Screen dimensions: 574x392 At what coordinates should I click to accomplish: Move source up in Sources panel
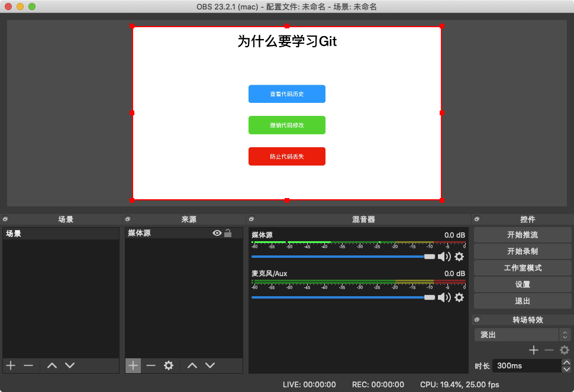coord(192,365)
